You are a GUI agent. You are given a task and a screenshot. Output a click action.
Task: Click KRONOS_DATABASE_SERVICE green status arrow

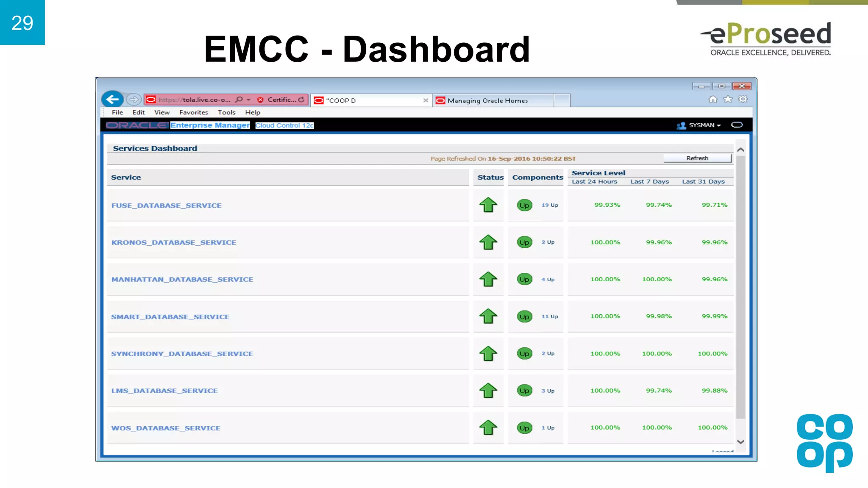point(488,242)
